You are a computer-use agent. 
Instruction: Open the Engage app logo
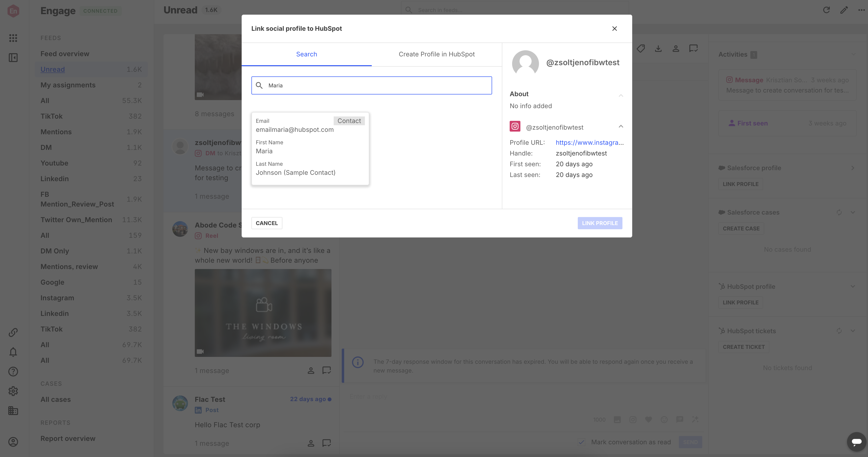click(x=13, y=11)
